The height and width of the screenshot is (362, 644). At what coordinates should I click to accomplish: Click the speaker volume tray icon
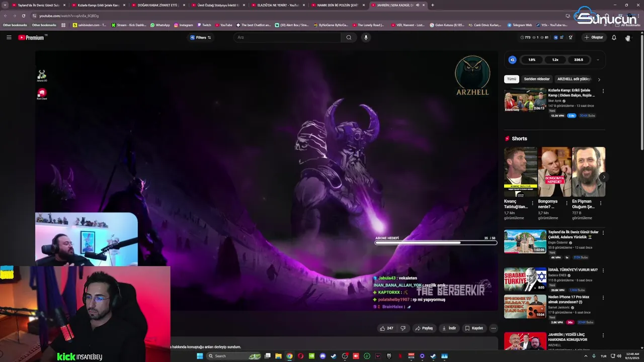pos(619,356)
